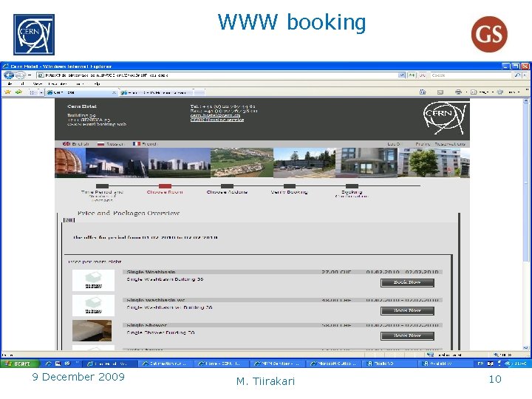This screenshot has width=532, height=399.
Task: Click the Print toolbar icon
Action: 458,92
